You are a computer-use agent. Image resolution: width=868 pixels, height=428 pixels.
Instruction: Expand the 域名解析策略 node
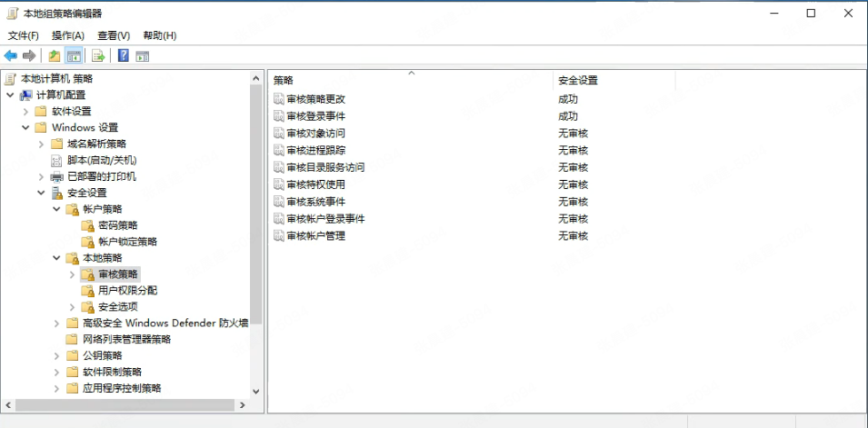41,144
